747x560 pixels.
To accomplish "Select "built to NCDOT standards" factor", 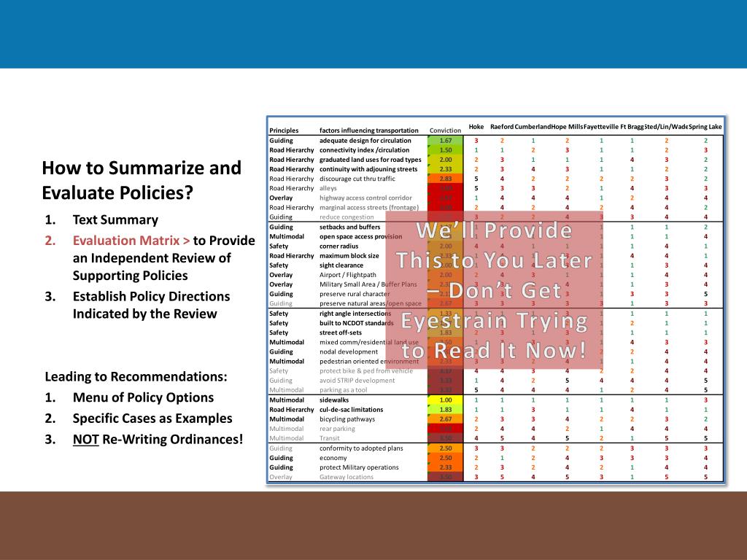I will (356, 323).
